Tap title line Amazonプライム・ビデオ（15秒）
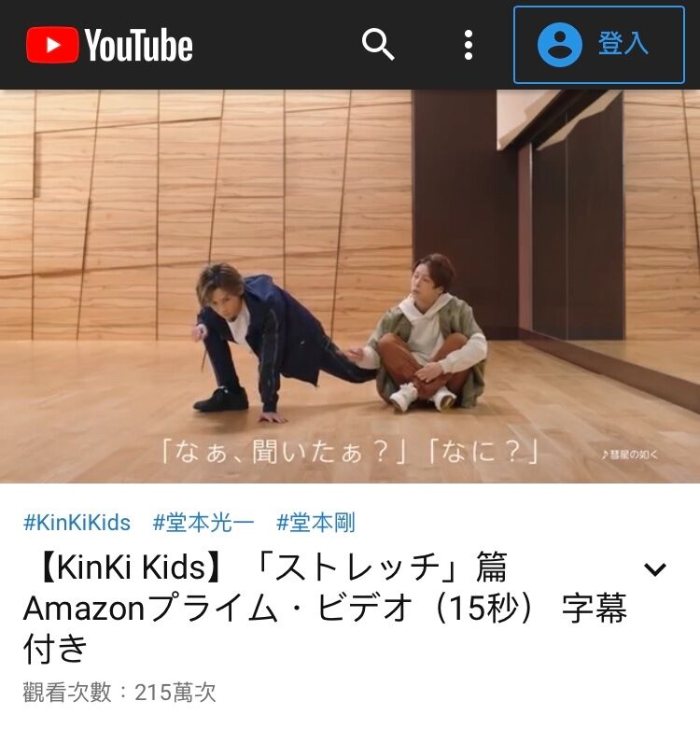 point(279,608)
